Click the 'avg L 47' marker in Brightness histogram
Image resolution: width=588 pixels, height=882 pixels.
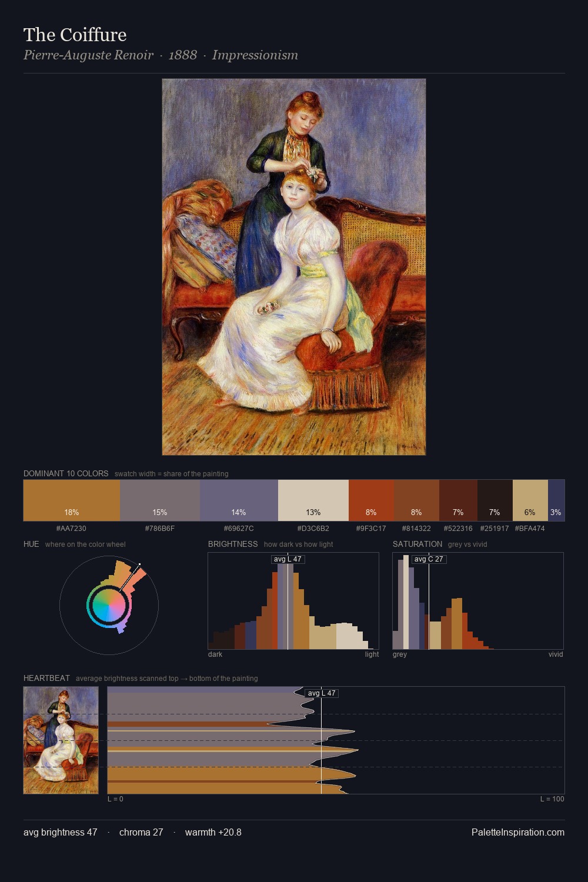pos(288,559)
